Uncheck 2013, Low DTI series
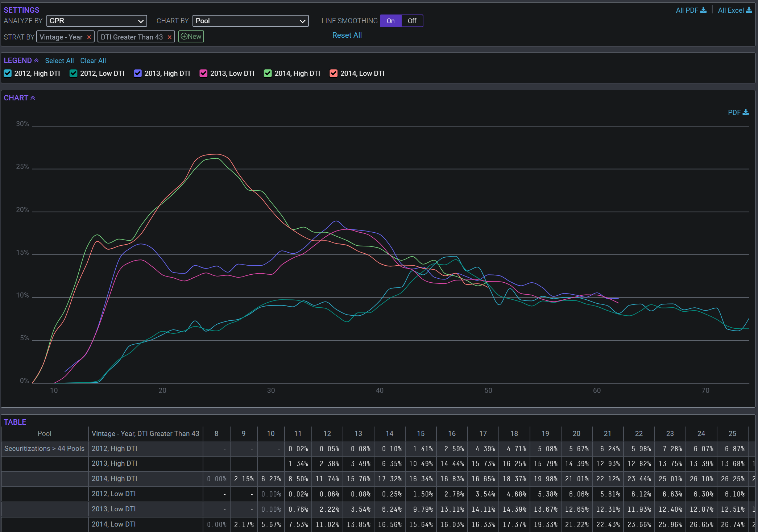The image size is (758, 532). tap(203, 73)
